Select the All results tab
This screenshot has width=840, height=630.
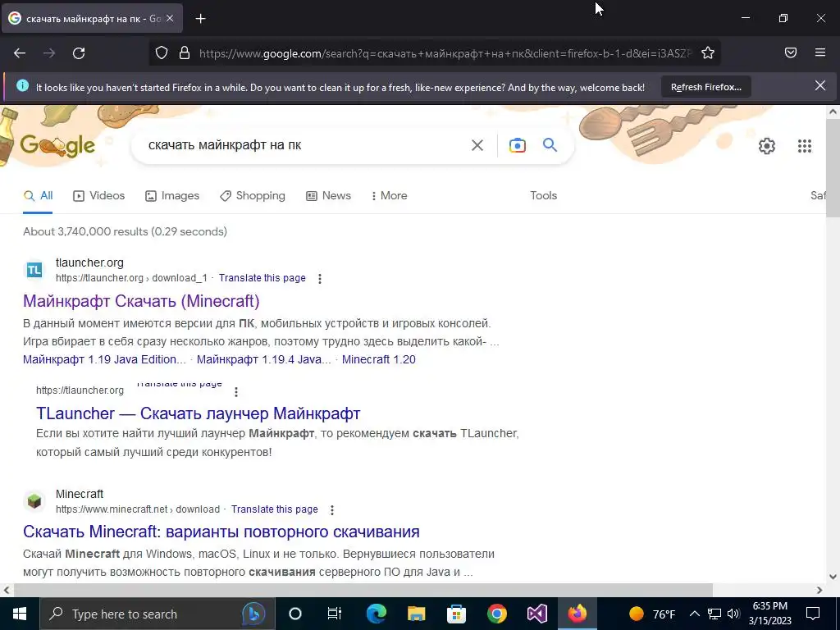point(38,195)
